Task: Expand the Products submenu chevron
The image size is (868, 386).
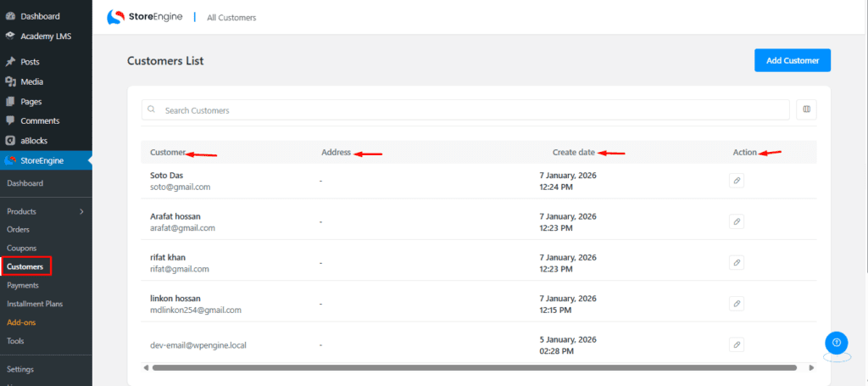Action: (82, 211)
